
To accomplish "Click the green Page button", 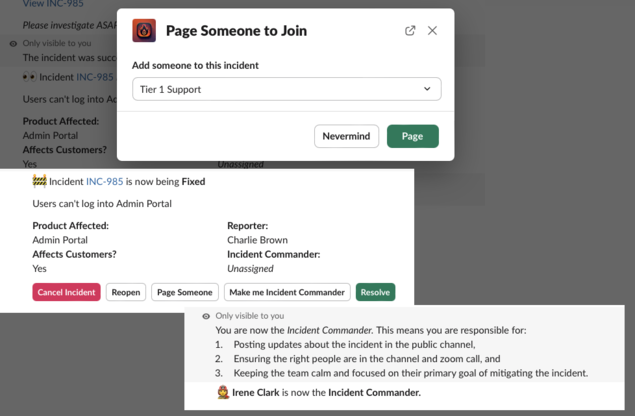I will pos(412,136).
